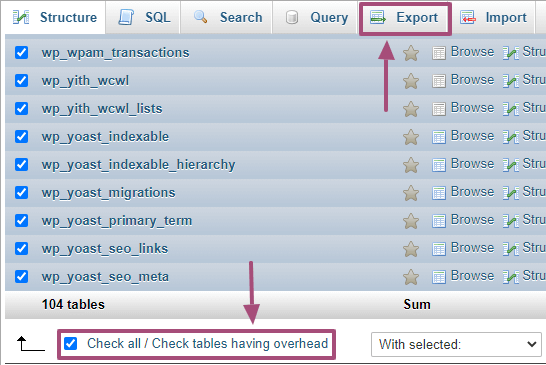Click Browse link for wp_yith_wcwl
The image size is (546, 365).
point(472,79)
